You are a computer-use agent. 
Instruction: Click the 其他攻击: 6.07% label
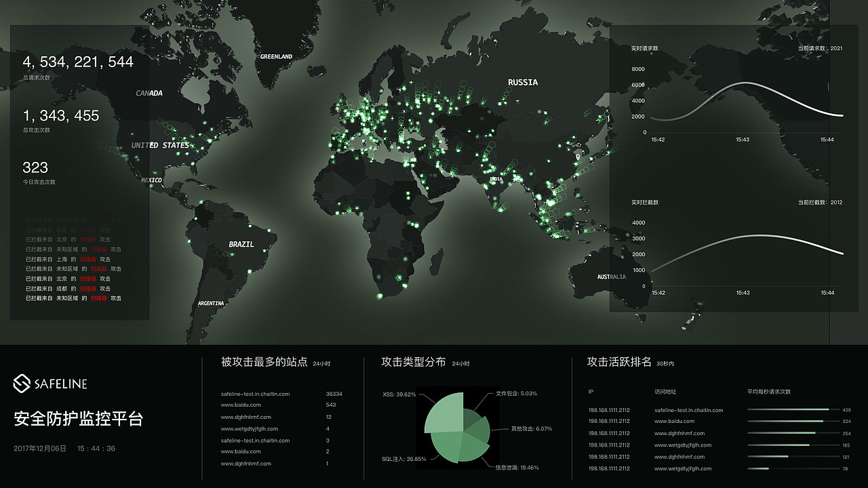point(532,428)
